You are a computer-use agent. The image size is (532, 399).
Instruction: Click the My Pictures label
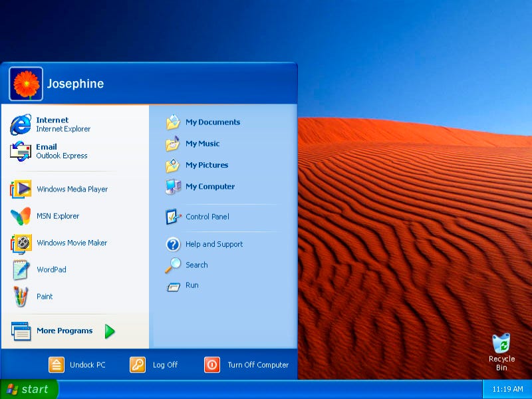pos(207,165)
